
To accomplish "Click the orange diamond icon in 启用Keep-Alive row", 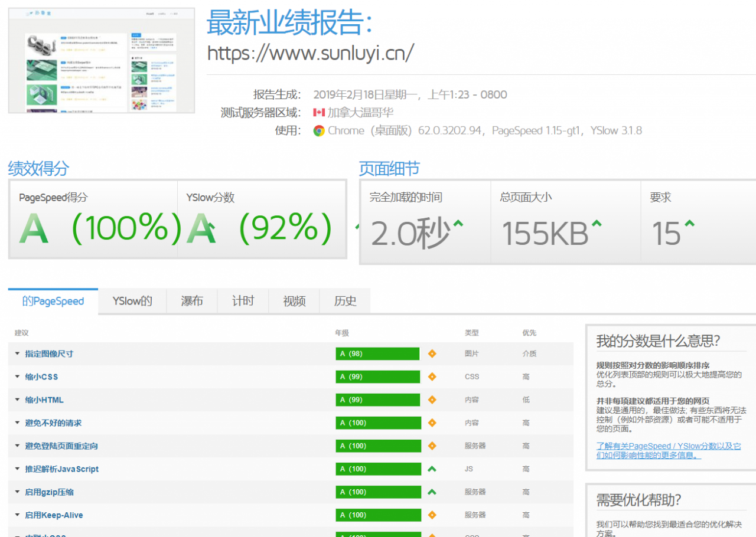I will pos(432,515).
